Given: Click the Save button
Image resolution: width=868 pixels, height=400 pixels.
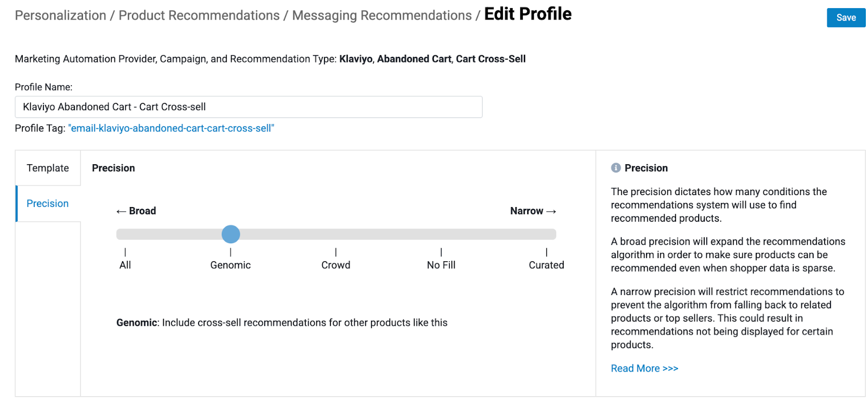Looking at the screenshot, I should tap(845, 18).
